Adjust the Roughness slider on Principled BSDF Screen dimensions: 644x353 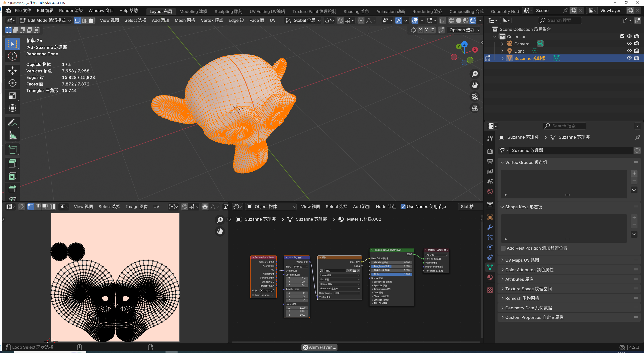[x=391, y=266]
